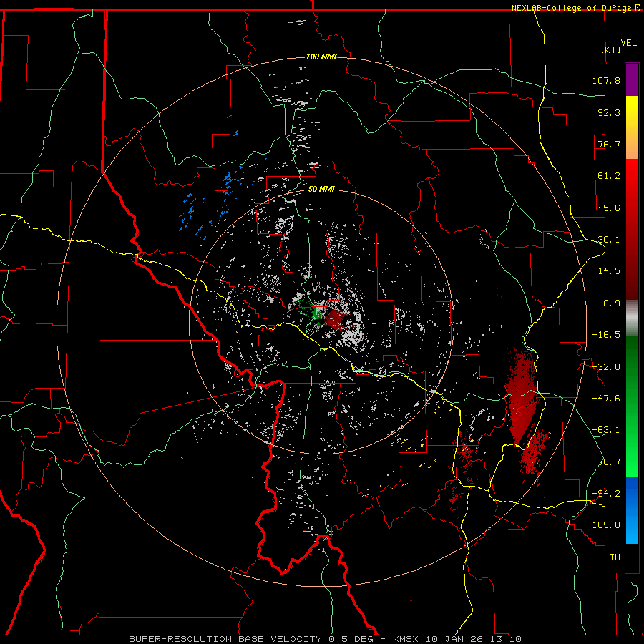Image resolution: width=644 pixels, height=644 pixels.
Task: Click the green velocity patch beside radar center
Action: pos(316,314)
